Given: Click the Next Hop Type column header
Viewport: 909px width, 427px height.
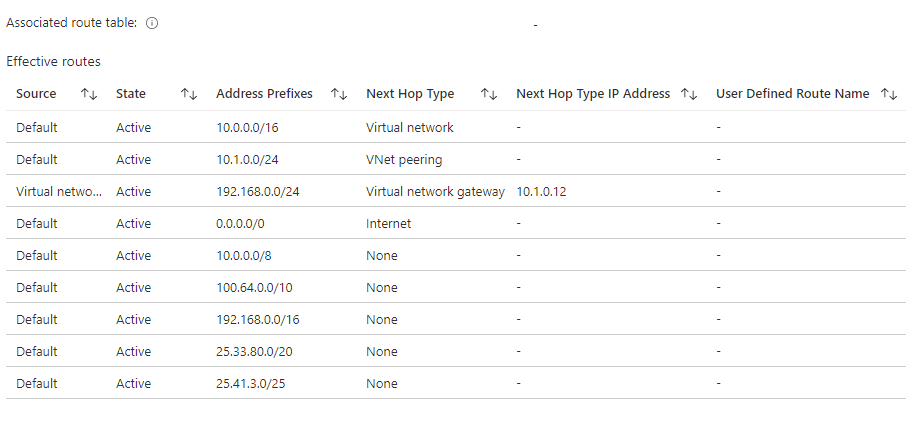Looking at the screenshot, I should [x=410, y=94].
